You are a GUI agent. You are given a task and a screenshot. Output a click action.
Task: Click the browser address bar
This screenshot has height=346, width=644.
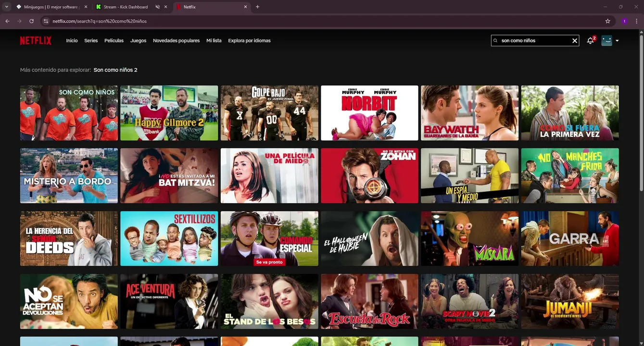(322, 21)
